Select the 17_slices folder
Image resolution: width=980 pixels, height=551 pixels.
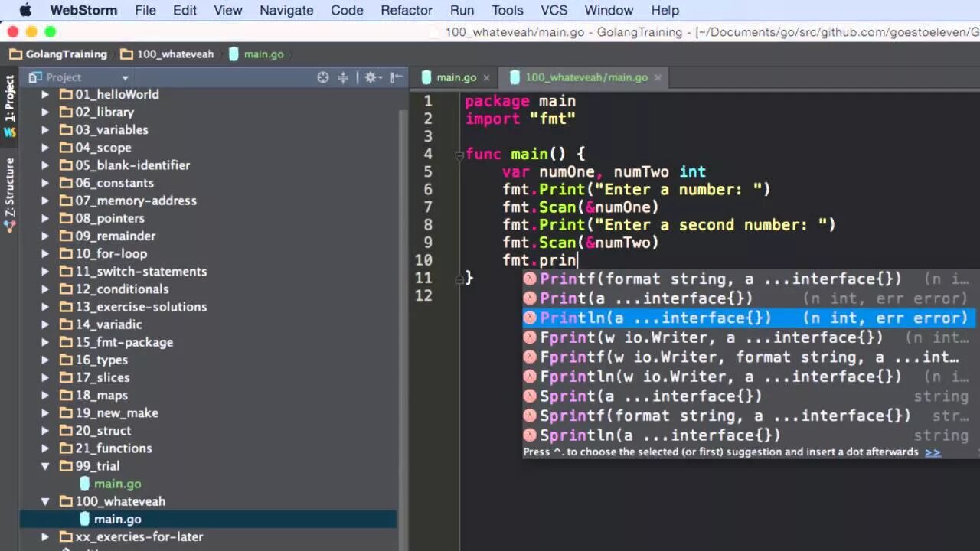[x=103, y=377]
